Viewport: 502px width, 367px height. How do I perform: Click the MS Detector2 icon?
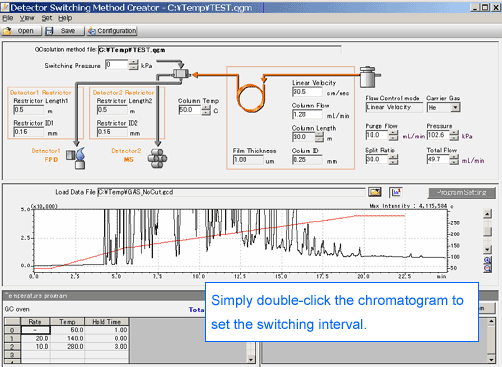(157, 158)
